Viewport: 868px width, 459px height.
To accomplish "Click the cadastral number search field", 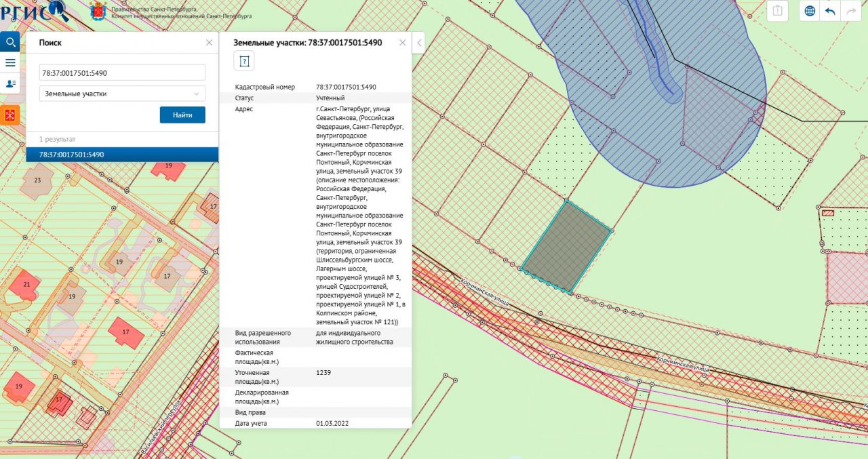I will (122, 73).
